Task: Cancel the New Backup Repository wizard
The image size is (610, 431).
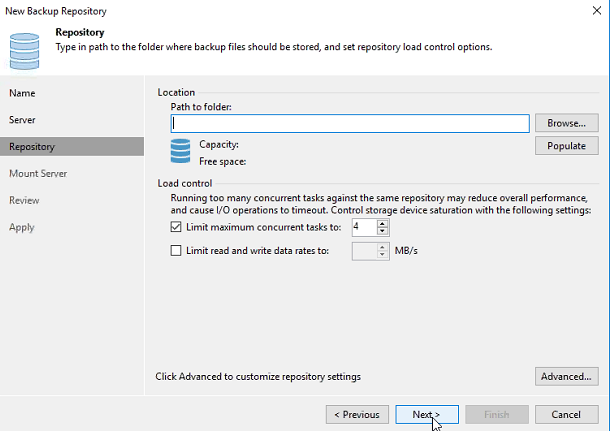Action: click(x=567, y=414)
